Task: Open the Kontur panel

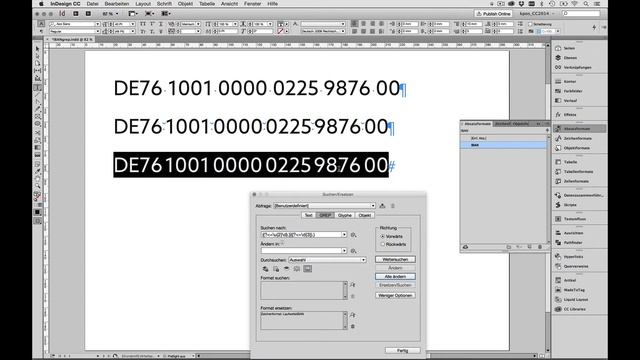Action: [x=569, y=82]
